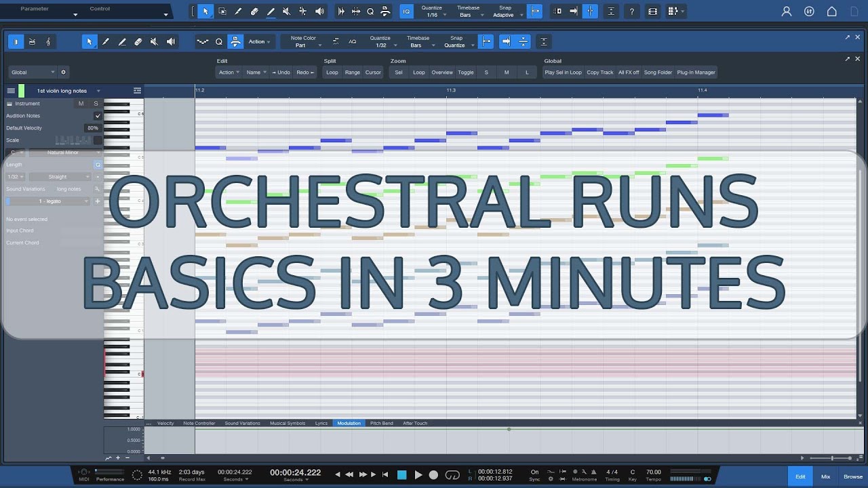Viewport: 868px width, 488px height.
Task: Open the 1 - legato variation dropdown
Action: (x=48, y=201)
